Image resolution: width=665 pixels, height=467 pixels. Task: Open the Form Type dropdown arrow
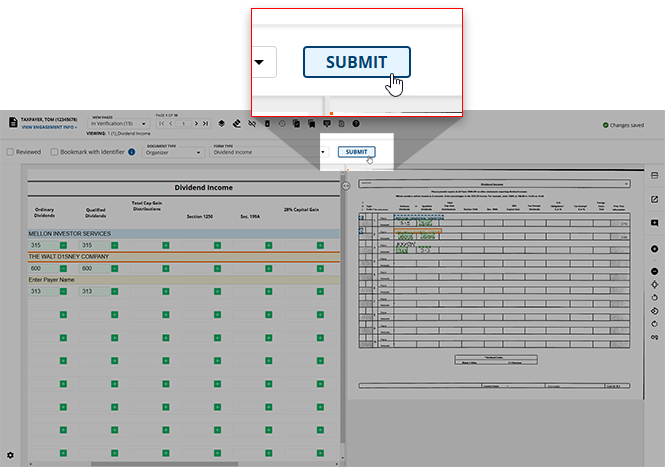coord(323,152)
